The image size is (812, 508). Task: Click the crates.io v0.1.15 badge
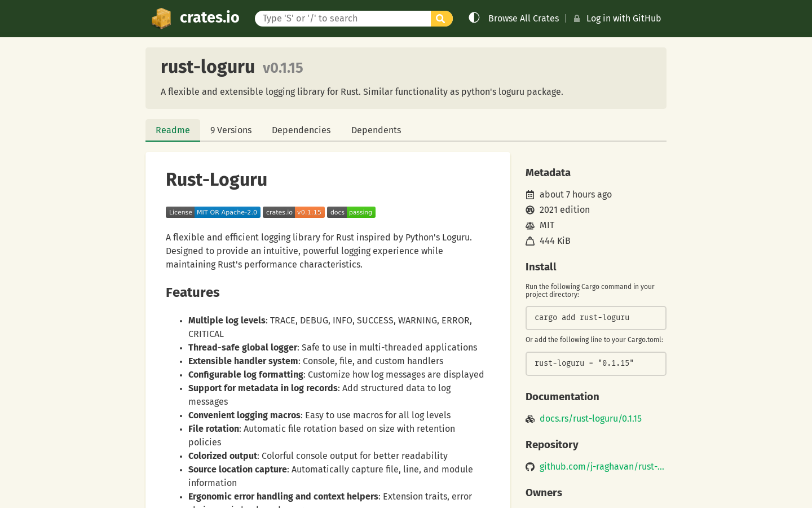(x=294, y=212)
